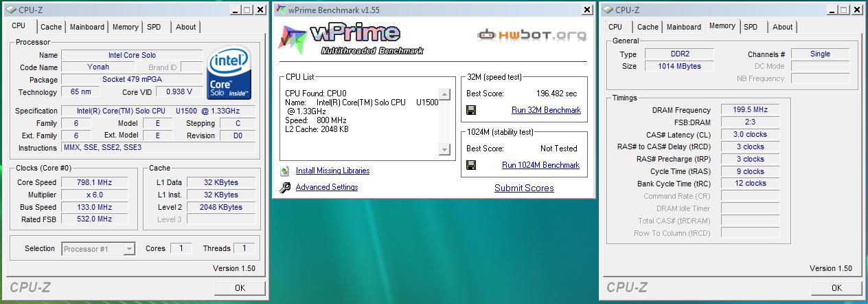Click OK button in left CPU-Z window
The image size is (868, 304).
click(240, 287)
